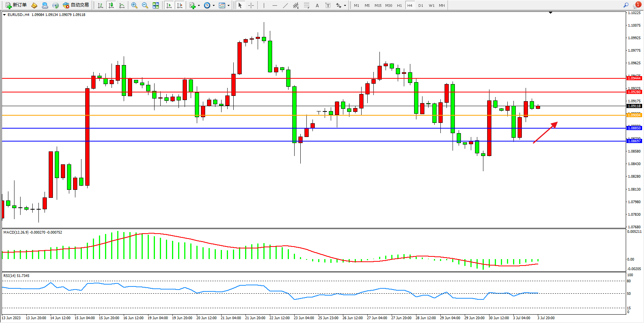
Task: Open the search magnifier at top right
Action: point(626,5)
